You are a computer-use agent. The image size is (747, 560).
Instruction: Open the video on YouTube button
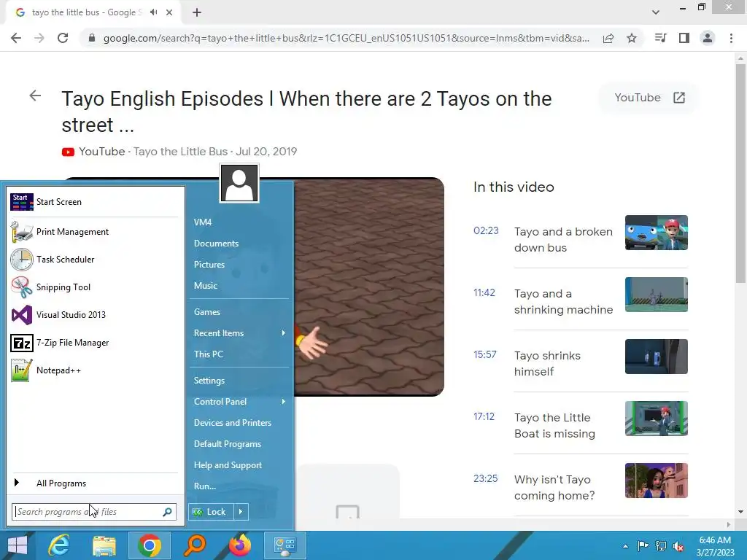click(649, 98)
